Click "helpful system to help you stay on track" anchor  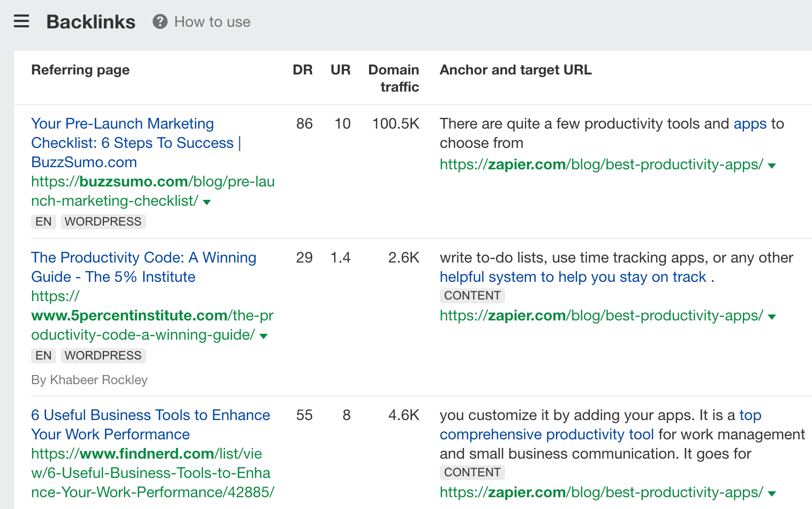[x=573, y=277]
